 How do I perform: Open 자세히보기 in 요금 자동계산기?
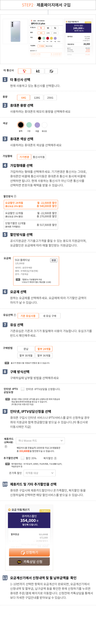tap(45, 511)
